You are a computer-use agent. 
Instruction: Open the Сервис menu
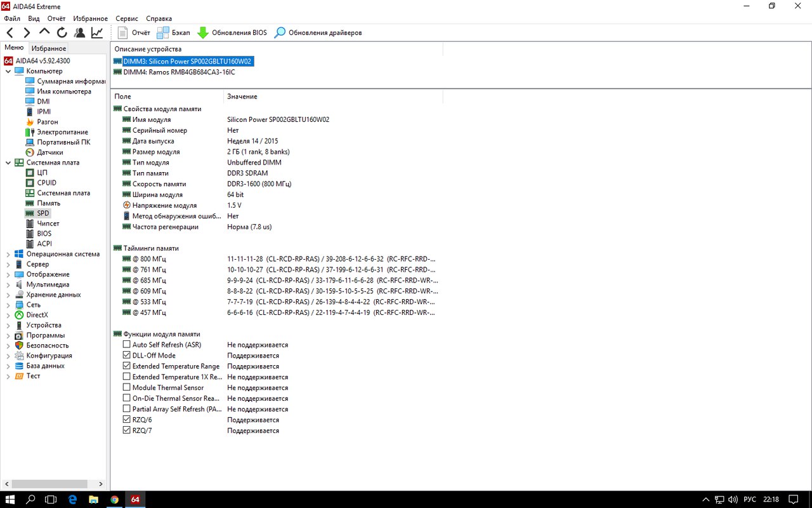click(127, 18)
